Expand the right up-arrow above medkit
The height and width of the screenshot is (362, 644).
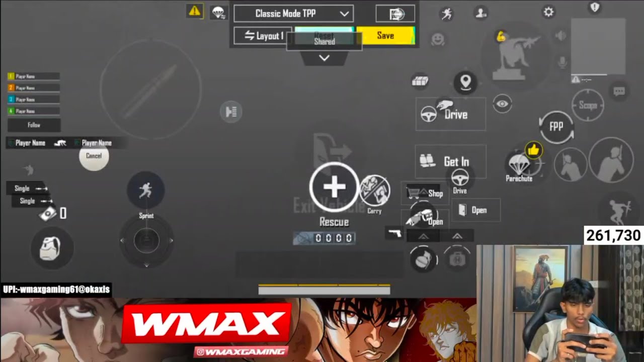coord(457,236)
